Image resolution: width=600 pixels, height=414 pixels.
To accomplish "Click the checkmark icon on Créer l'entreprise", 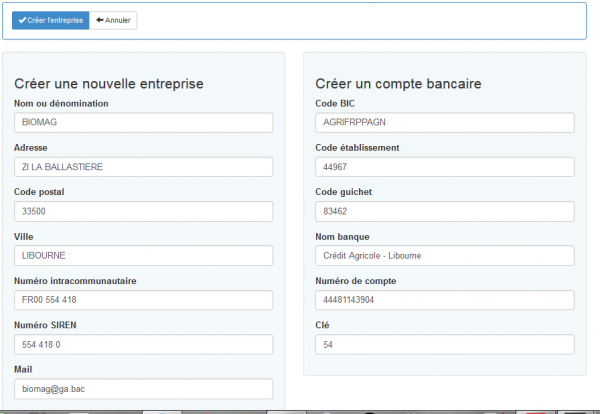I will (22, 20).
